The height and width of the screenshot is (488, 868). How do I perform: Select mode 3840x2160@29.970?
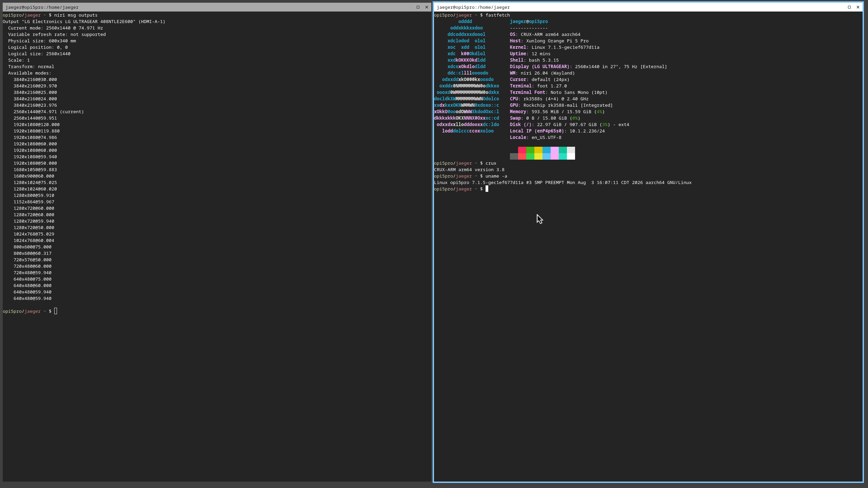(x=35, y=86)
